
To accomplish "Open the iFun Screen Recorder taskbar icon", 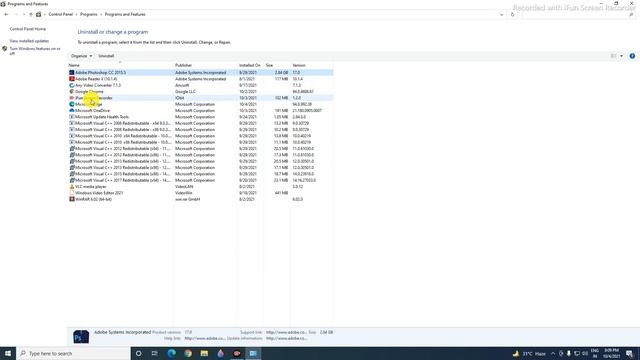I will pyautogui.click(x=237, y=353).
